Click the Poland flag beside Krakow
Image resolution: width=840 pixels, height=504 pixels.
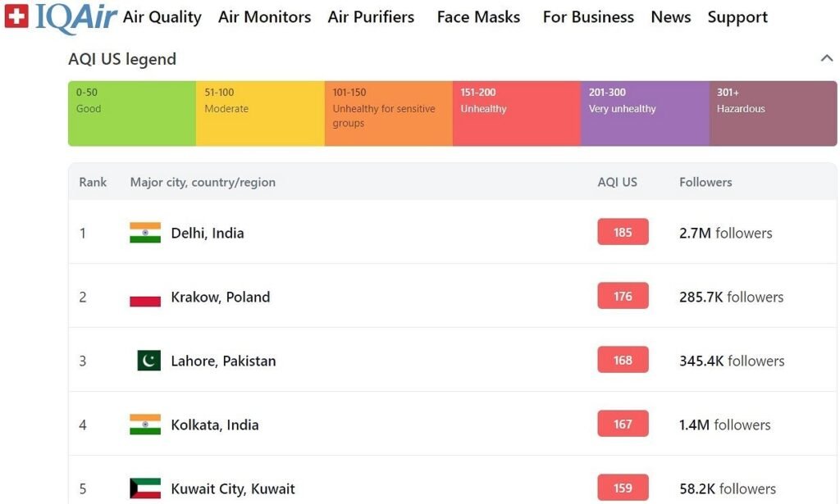(x=145, y=297)
